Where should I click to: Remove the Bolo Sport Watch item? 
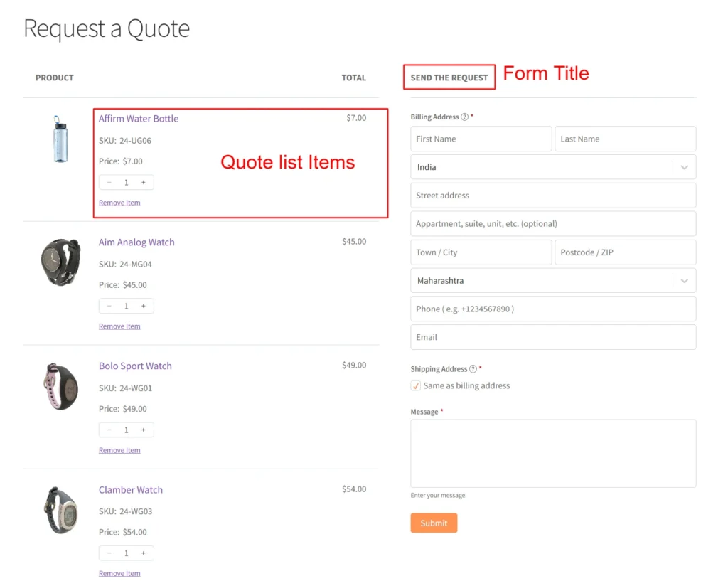pyautogui.click(x=119, y=449)
